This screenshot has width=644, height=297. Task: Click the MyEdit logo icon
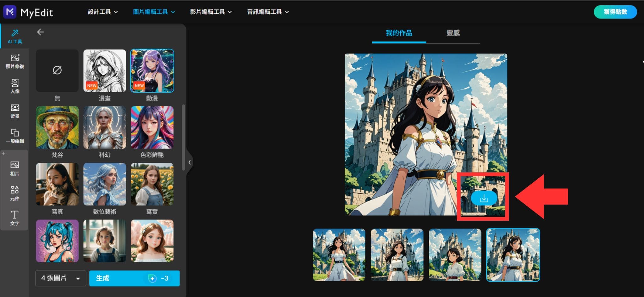(x=10, y=12)
